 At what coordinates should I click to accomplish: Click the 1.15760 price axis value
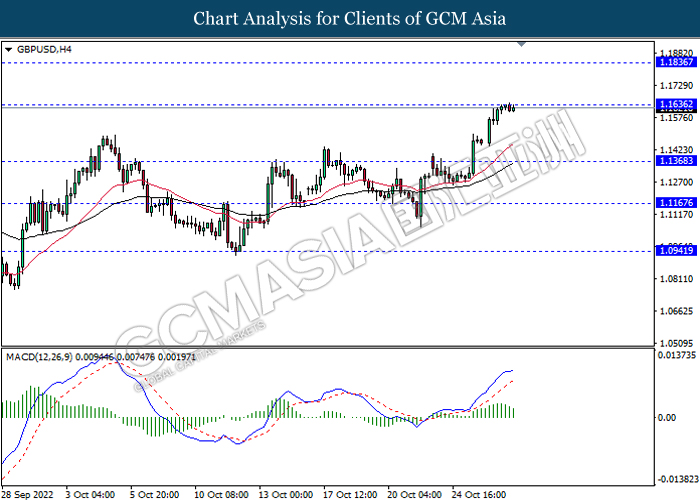(676, 118)
